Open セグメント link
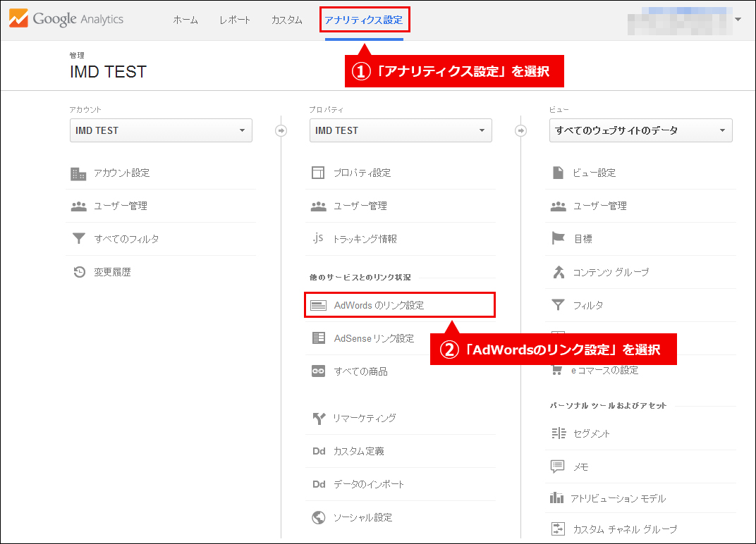The width and height of the screenshot is (756, 544). [x=592, y=433]
